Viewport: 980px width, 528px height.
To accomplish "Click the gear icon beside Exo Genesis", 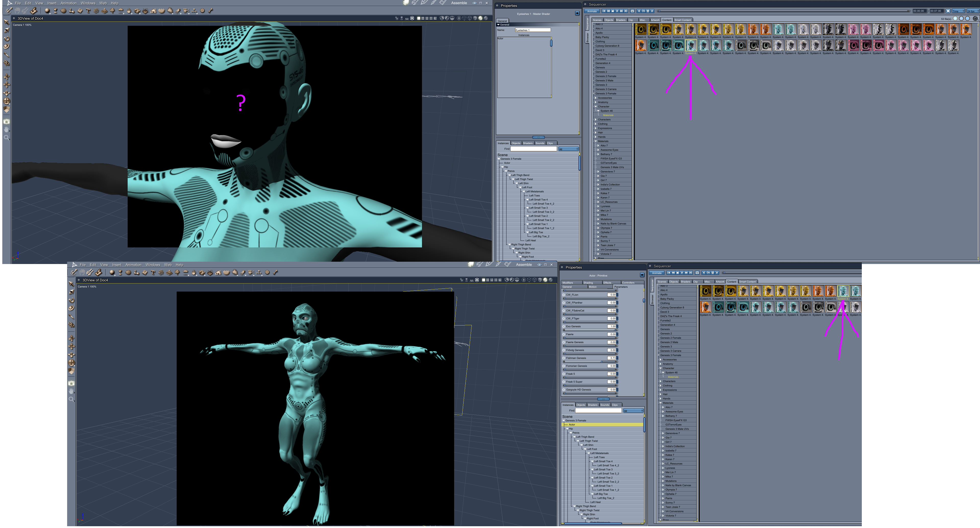I will [564, 326].
